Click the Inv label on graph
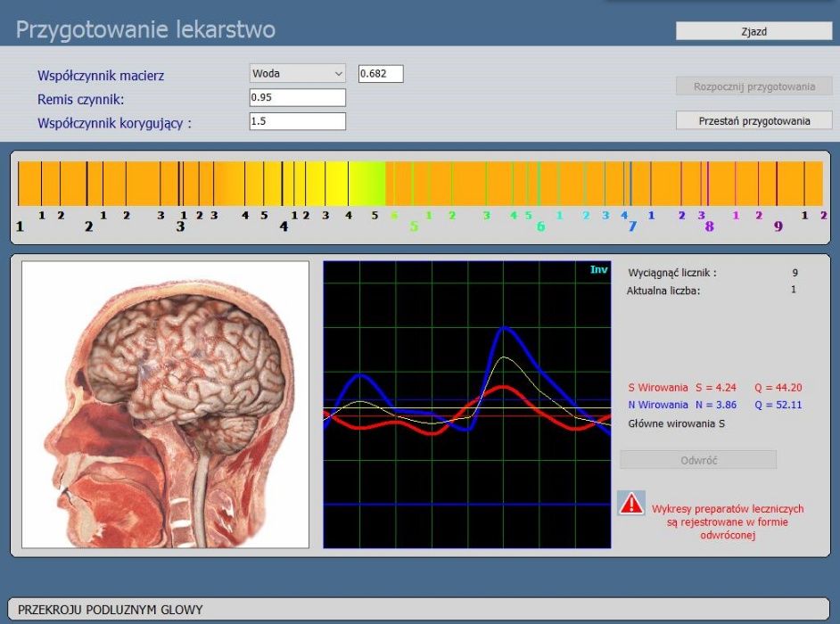 tap(598, 269)
